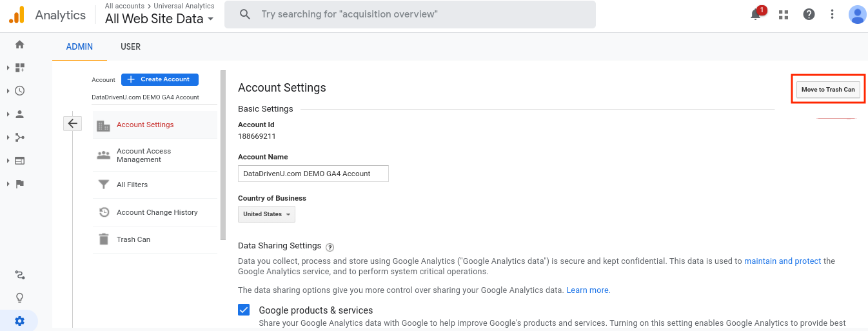Expand Customization section arrow
This screenshot has width=868, height=331.
pyautogui.click(x=8, y=68)
